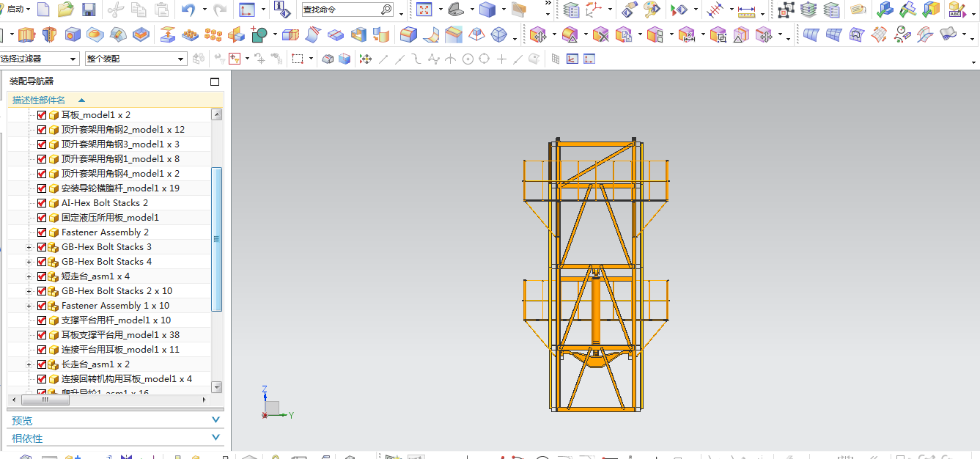
Task: Expand GB-Hex Bolt Stacks 2 x 10 node
Action: coord(29,291)
